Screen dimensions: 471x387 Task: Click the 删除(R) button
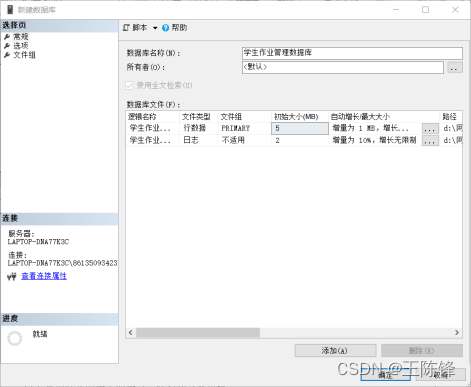click(x=422, y=351)
